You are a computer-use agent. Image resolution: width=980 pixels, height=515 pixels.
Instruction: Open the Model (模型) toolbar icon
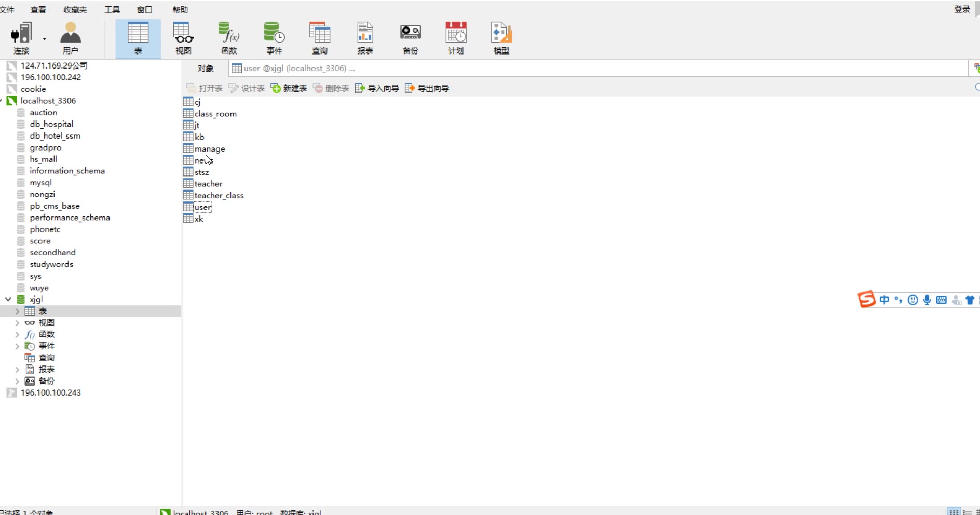(501, 38)
